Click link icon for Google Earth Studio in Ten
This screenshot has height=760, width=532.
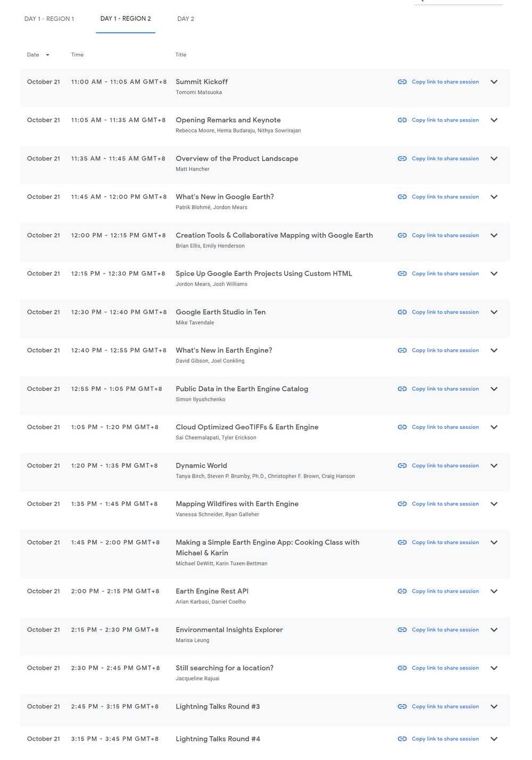click(402, 312)
